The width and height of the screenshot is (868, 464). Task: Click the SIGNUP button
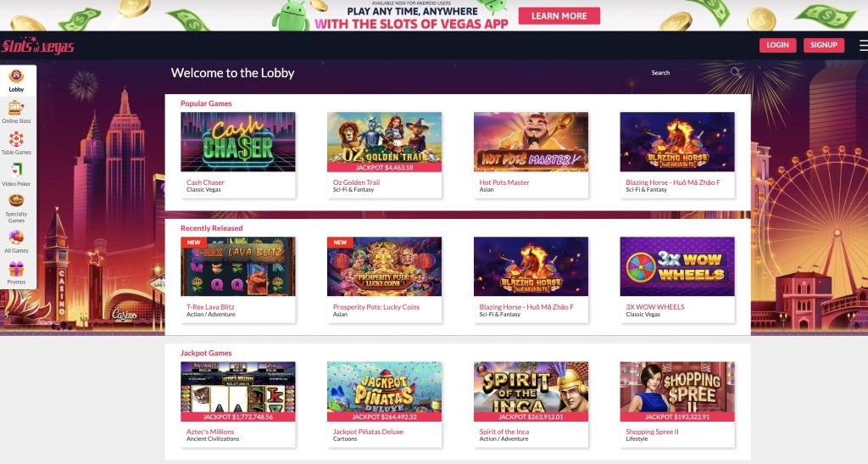[x=824, y=45]
